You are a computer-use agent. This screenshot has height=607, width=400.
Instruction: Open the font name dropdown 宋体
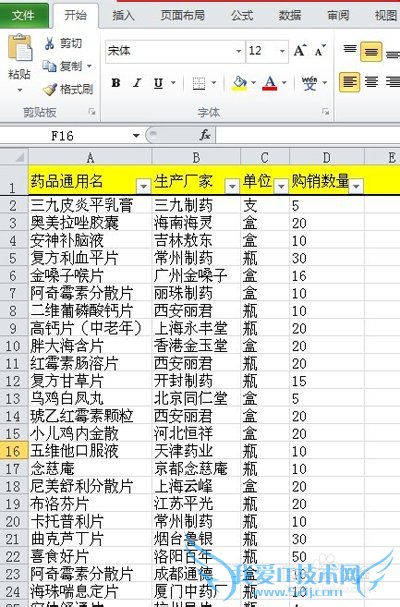tap(239, 51)
